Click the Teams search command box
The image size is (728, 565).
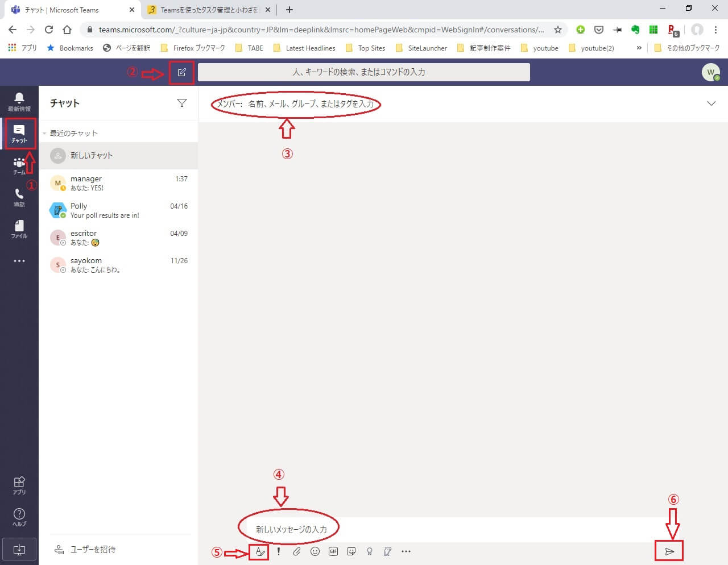pyautogui.click(x=363, y=72)
